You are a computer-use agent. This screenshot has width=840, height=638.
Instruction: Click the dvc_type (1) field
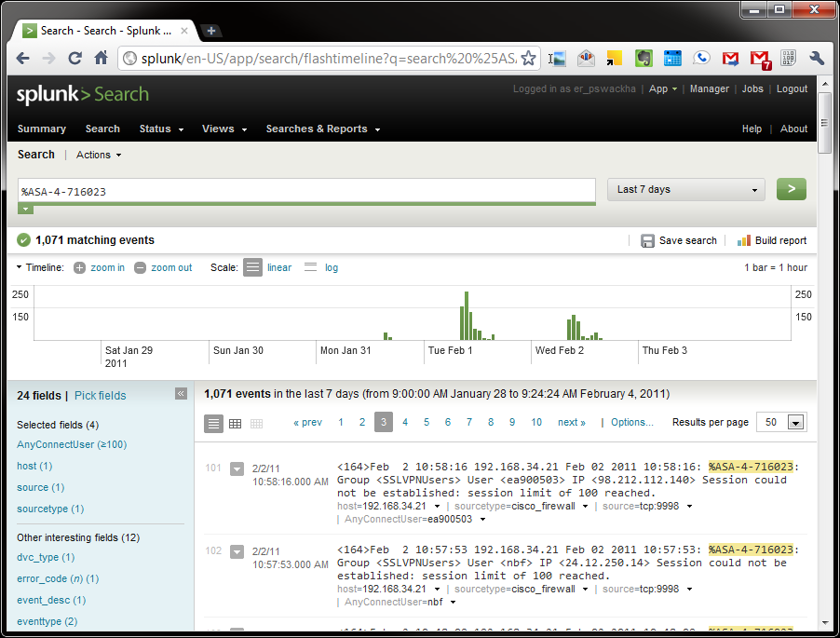[x=46, y=557]
